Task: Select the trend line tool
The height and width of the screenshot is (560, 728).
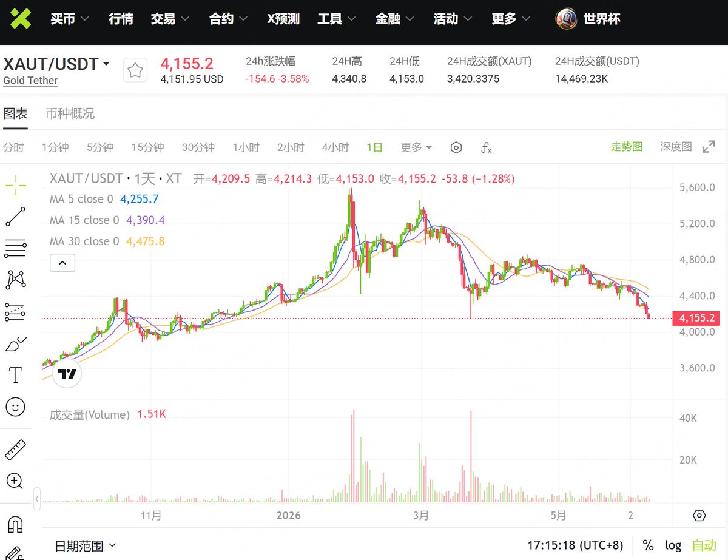Action: click(15, 217)
